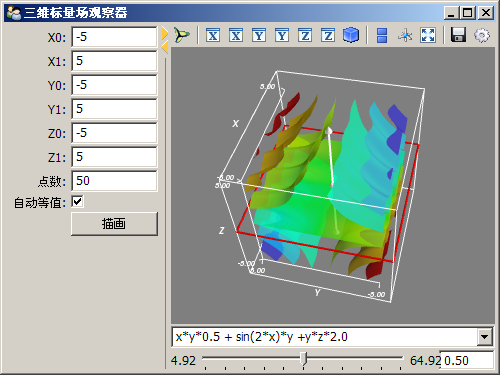The height and width of the screenshot is (375, 500).
Task: Uncheck the 自动等值 checkbox
Action: click(x=77, y=202)
